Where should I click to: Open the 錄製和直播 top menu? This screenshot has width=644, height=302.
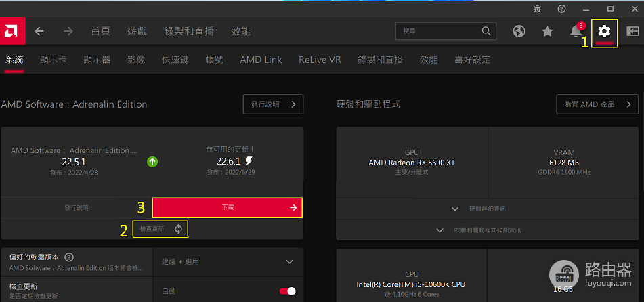(189, 31)
